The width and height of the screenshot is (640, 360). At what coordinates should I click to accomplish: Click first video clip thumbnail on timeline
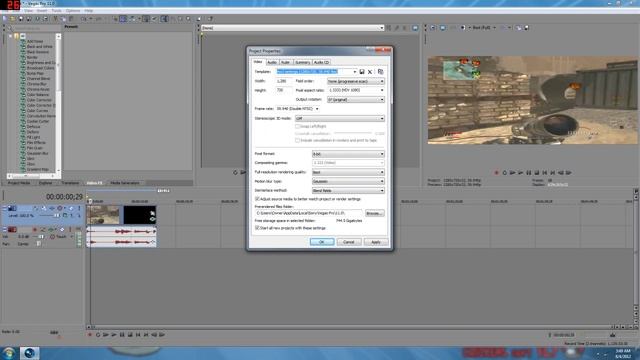pos(104,215)
